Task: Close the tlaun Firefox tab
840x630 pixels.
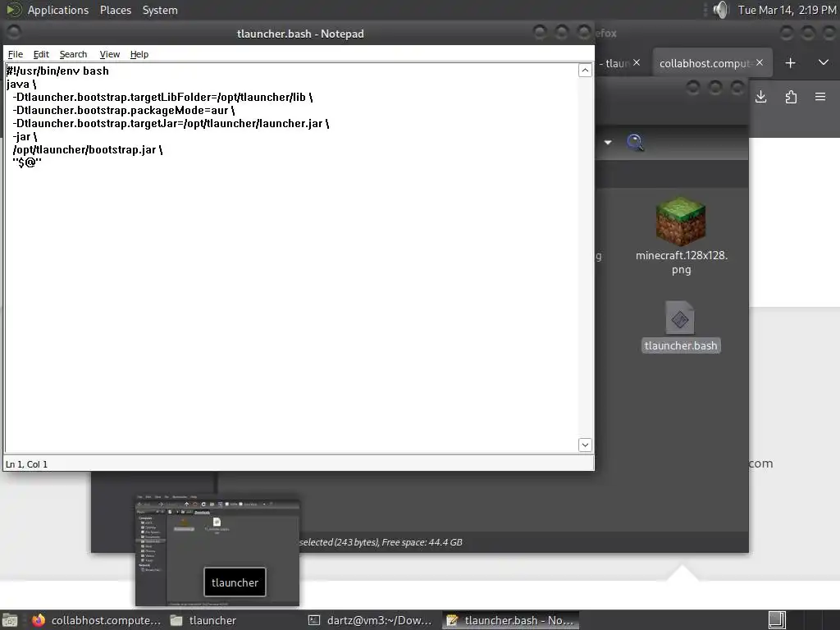Action: pyautogui.click(x=637, y=62)
